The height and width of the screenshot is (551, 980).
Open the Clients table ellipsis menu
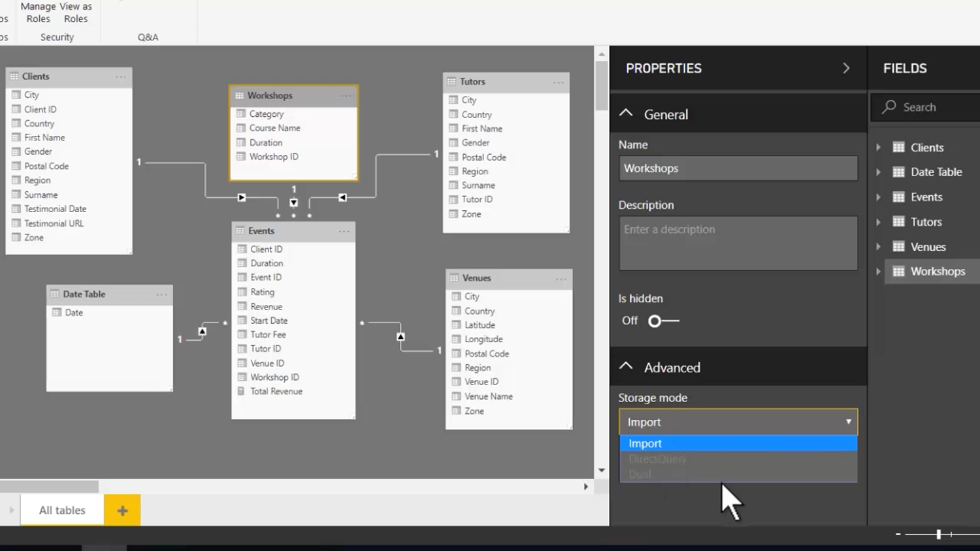[121, 77]
